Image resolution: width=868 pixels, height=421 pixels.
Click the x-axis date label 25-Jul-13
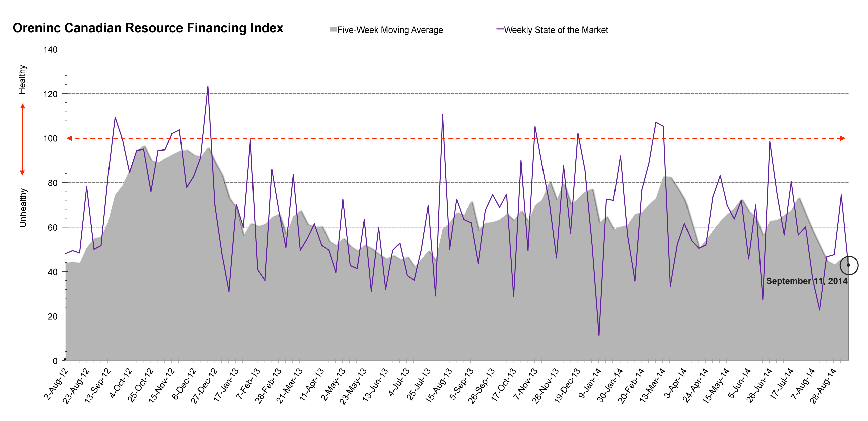419,384
